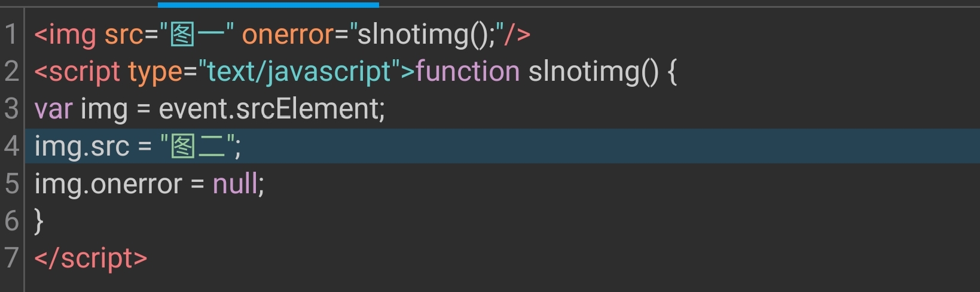Click the var keyword on line 3

tap(53, 109)
